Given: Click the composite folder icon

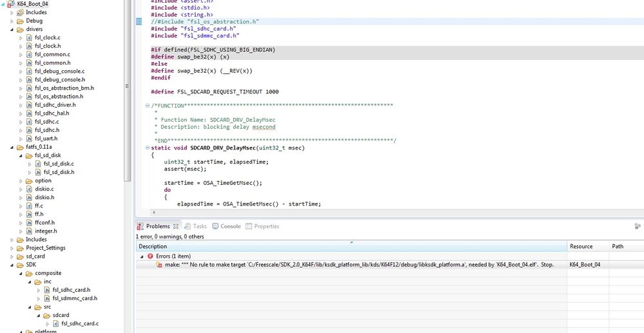Looking at the screenshot, I should 29,274.
